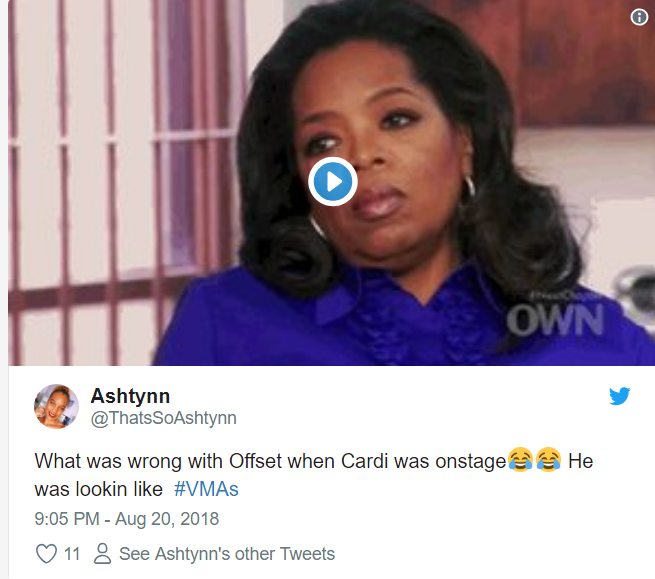
Task: Open the tweet timestamp Aug 20, 2018
Action: tap(167, 519)
